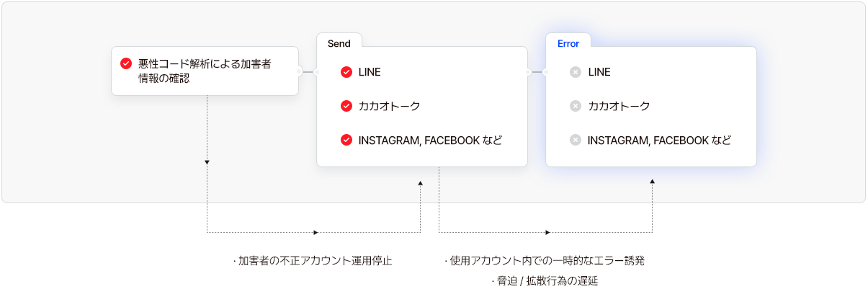Click the LINE text in the Error card
868x289 pixels.
click(599, 72)
